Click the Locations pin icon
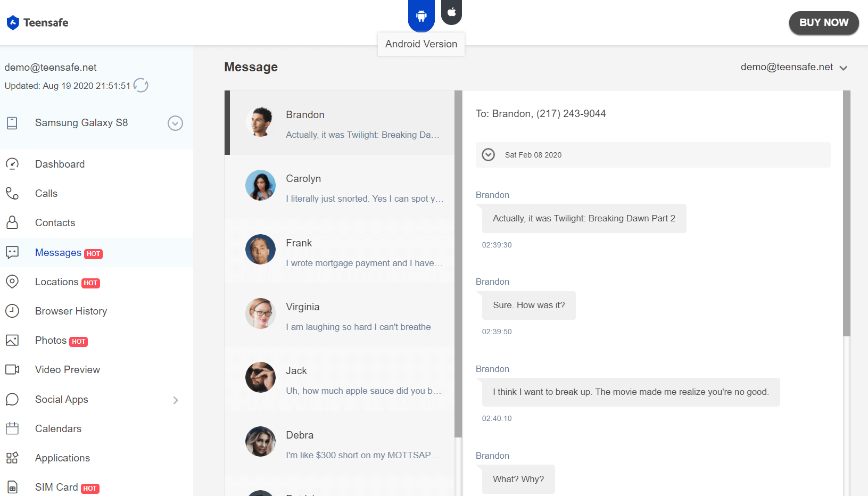 coord(12,282)
